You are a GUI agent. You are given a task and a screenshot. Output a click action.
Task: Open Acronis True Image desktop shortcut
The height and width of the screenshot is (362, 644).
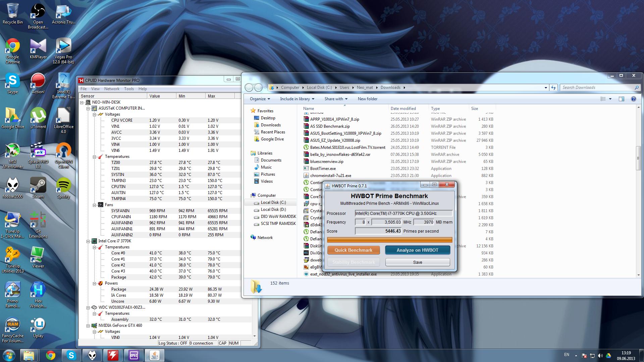click(63, 14)
